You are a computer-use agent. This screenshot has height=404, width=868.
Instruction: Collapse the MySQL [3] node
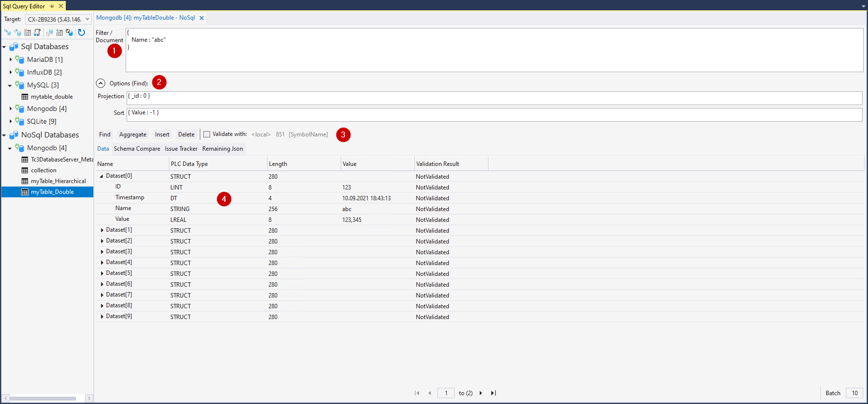(x=10, y=85)
